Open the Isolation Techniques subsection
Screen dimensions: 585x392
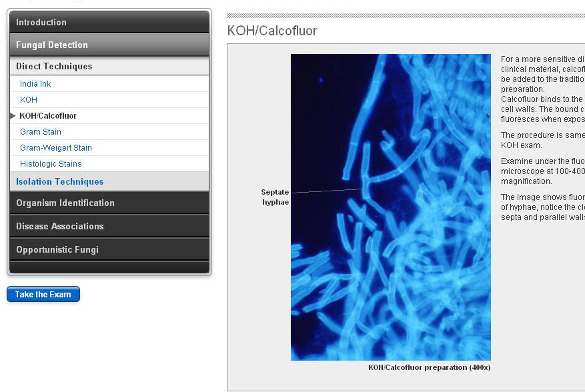tap(60, 181)
